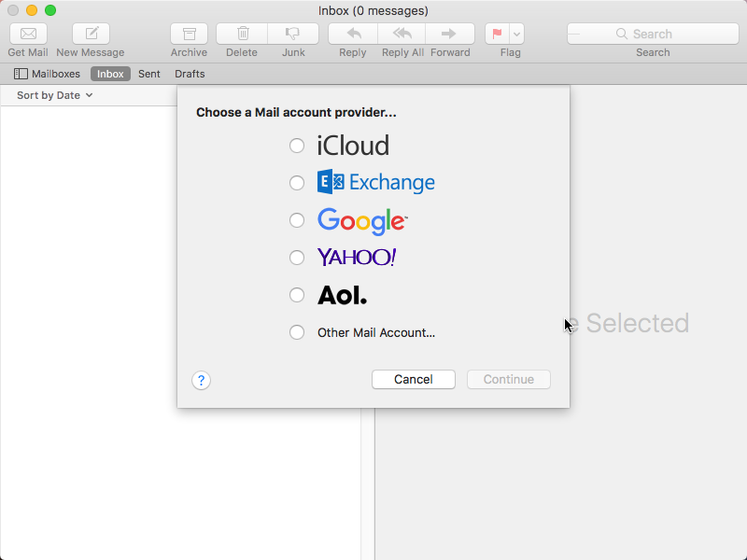Click the YAHOO! provider logo
The image size is (747, 560).
tap(357, 258)
